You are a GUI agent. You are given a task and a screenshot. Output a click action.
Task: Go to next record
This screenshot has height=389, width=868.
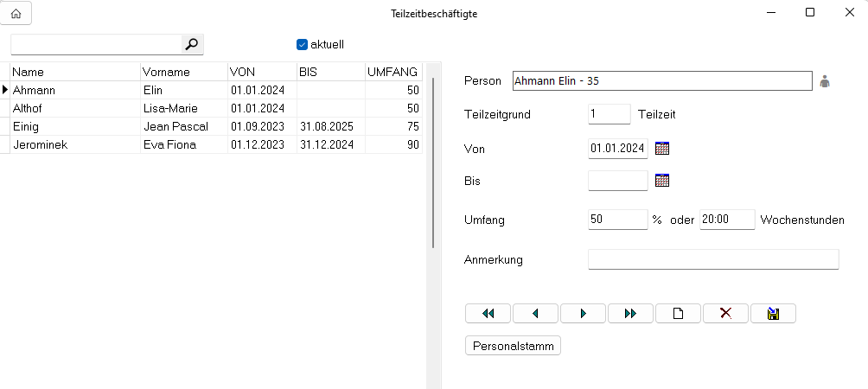tap(584, 313)
